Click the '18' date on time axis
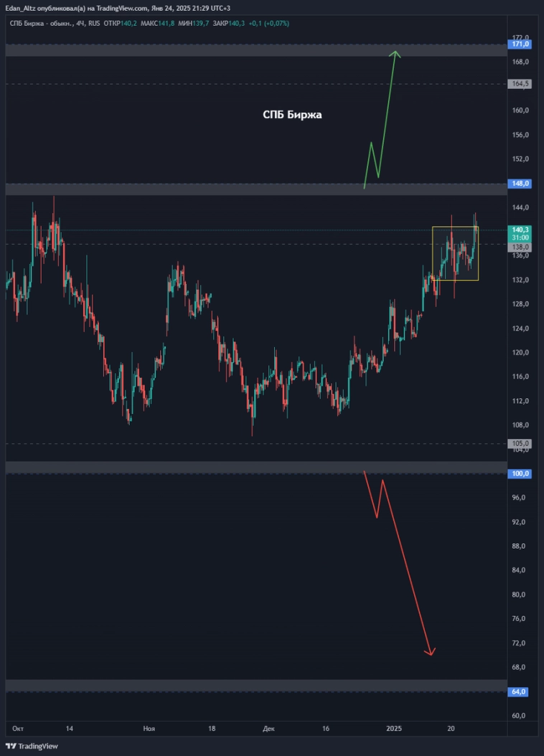544x756 pixels. 211,729
